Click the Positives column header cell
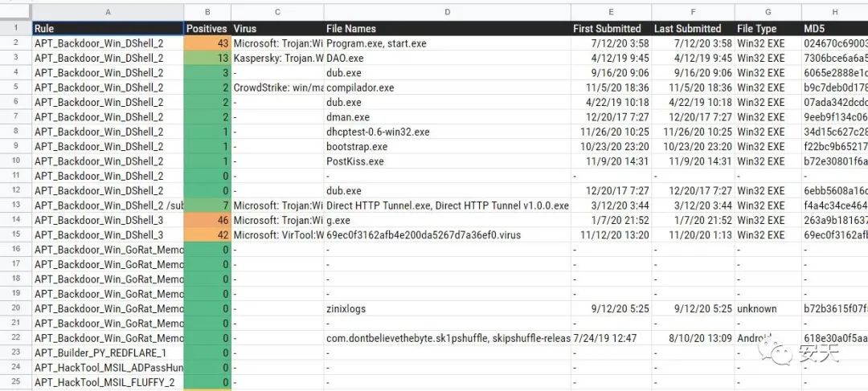 [207, 29]
